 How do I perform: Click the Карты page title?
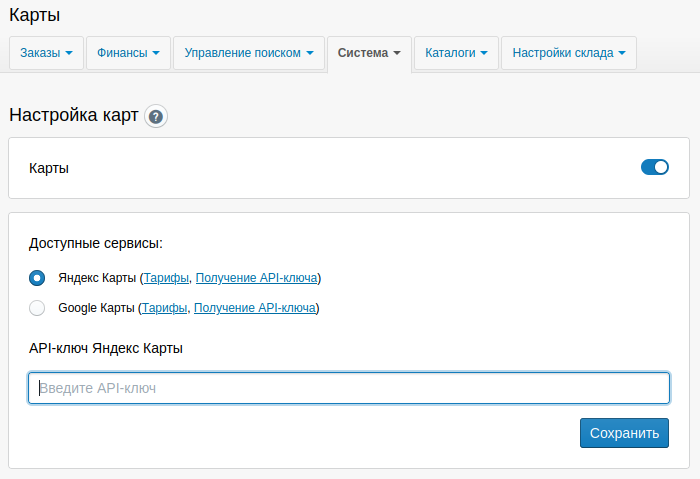[x=34, y=15]
